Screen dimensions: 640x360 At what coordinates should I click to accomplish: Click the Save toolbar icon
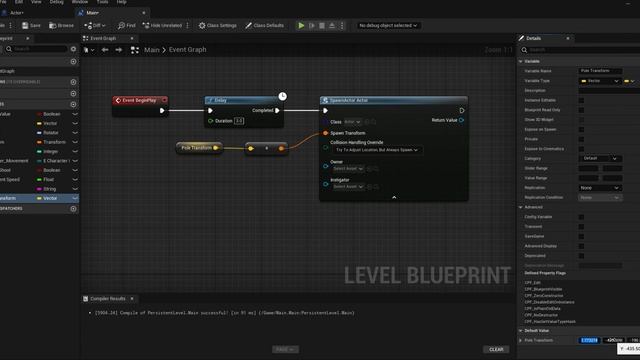click(25, 25)
